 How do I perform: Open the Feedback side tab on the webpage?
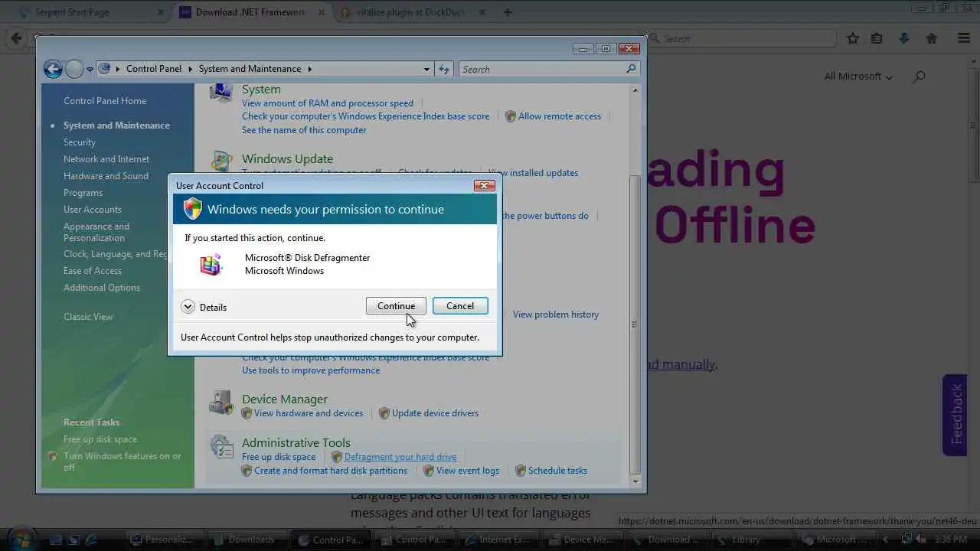[955, 415]
